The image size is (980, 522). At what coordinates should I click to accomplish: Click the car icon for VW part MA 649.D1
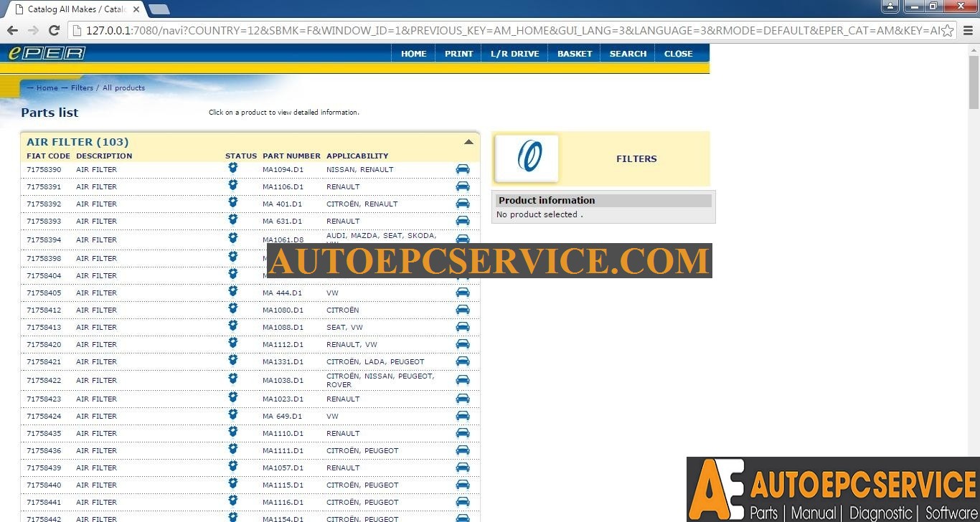pos(462,415)
